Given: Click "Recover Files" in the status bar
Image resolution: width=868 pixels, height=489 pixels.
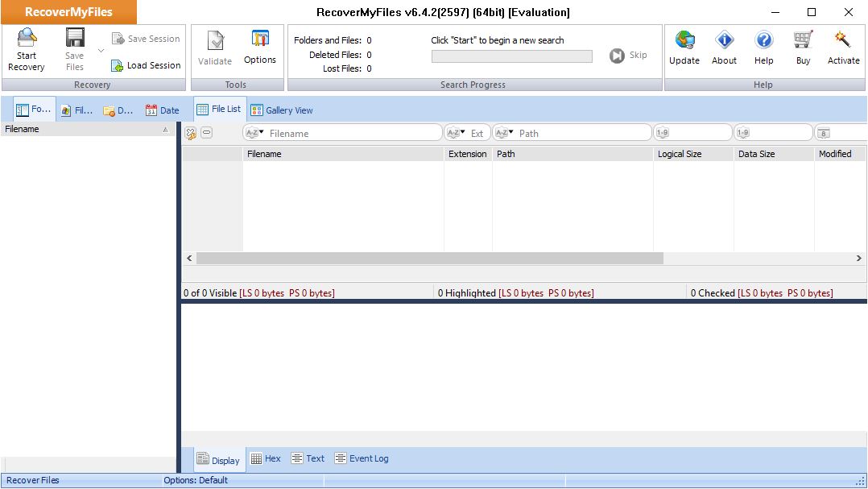Looking at the screenshot, I should [33, 480].
